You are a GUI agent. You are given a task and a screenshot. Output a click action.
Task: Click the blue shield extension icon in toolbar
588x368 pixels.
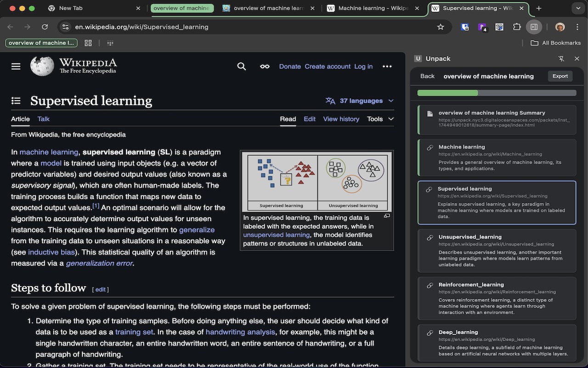465,27
